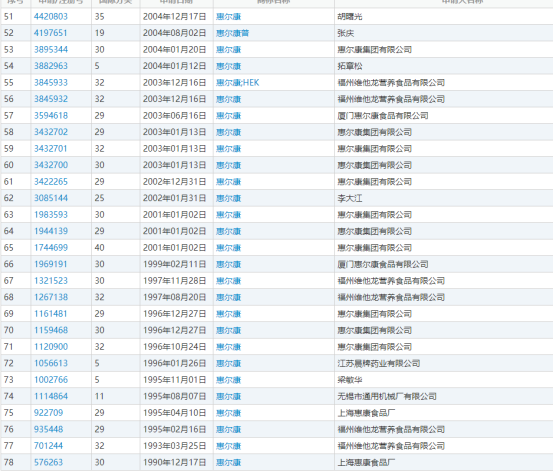
Task: Select sequence number 70 cell
Action: click(x=16, y=330)
